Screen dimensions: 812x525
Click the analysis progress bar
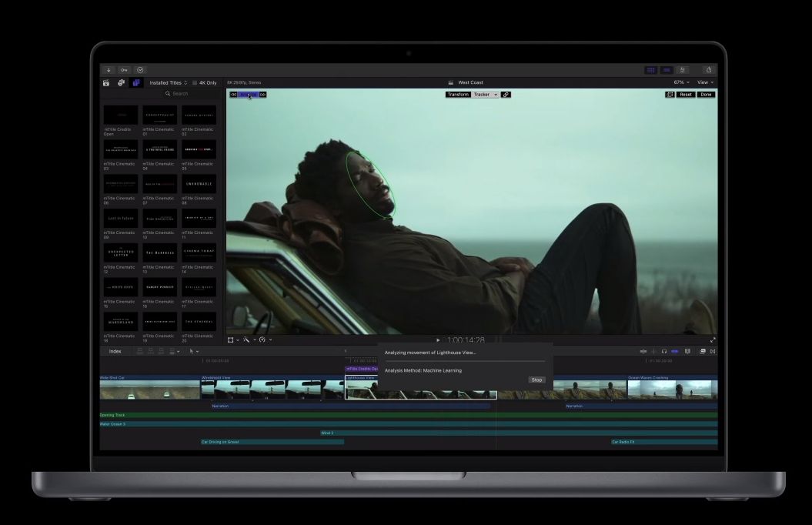[x=464, y=361]
